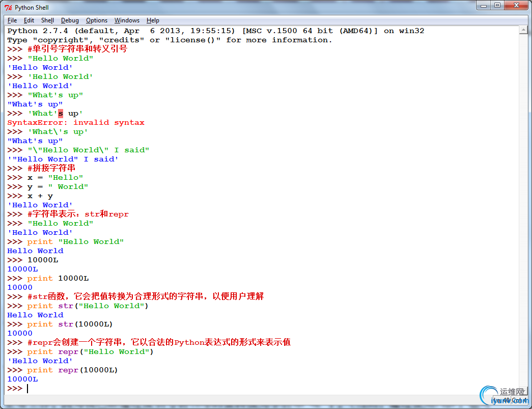Click the output '"Hello World" I said'
This screenshot has width=532, height=409.
pos(63,159)
